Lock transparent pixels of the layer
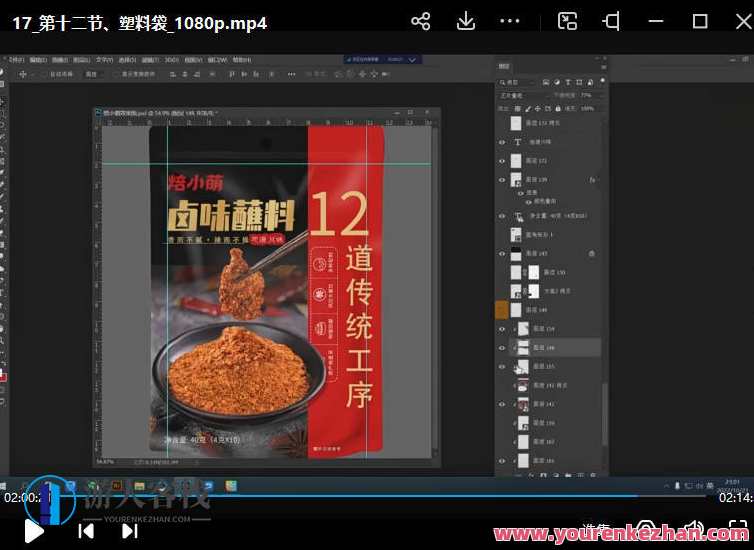The height and width of the screenshot is (550, 754). [518, 109]
